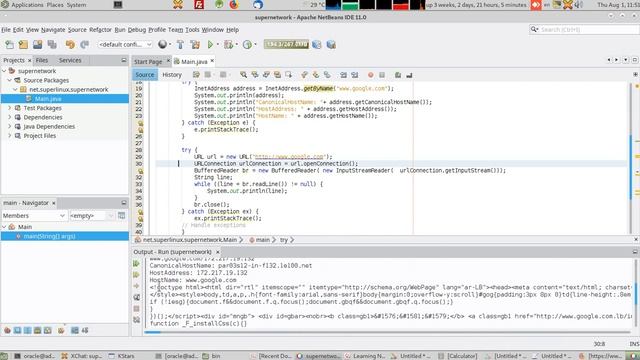
Task: Collapse the supernetwork project node
Action: tap(4, 71)
